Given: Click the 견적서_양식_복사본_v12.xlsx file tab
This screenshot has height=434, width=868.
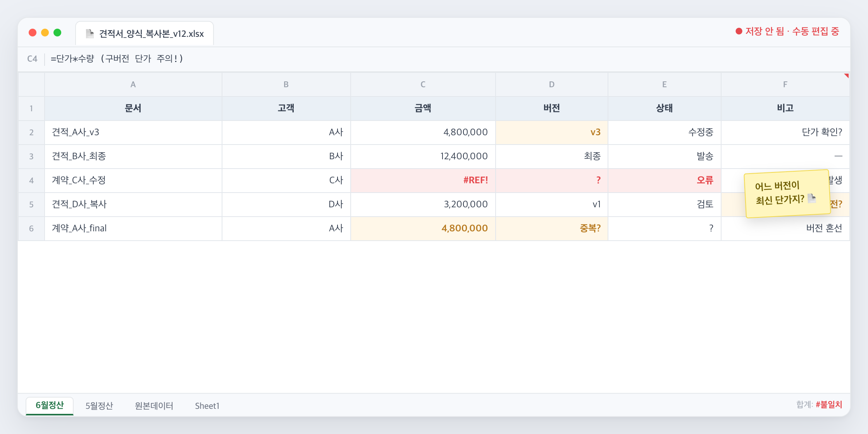Looking at the screenshot, I should (145, 34).
